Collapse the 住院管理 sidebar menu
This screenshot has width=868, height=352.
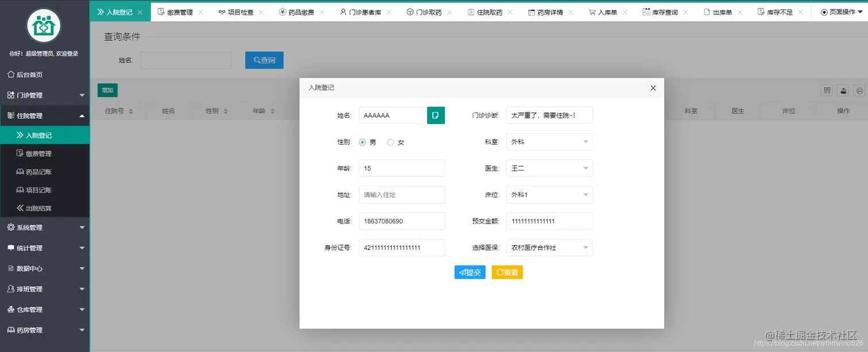coord(45,116)
